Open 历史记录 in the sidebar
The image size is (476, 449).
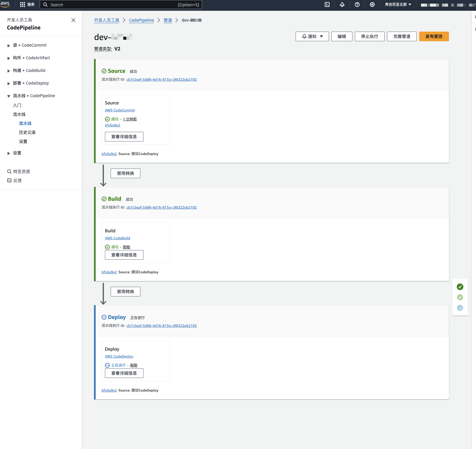coord(27,132)
